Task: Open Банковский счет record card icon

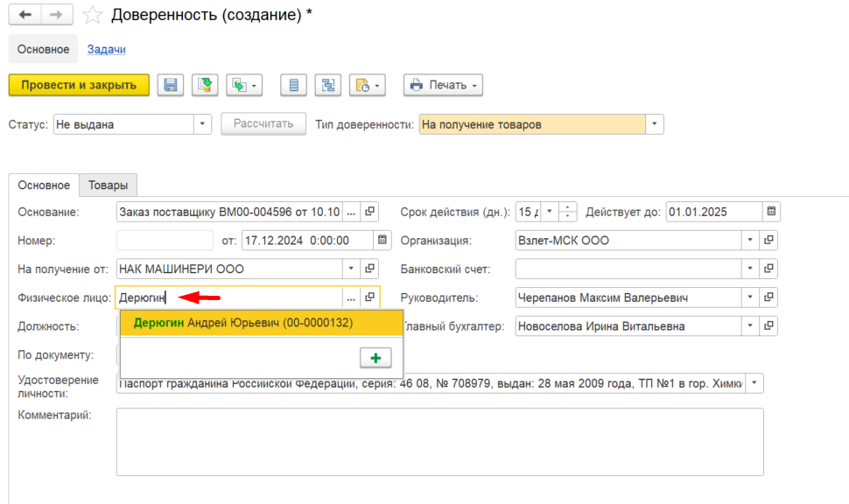Action: pos(768,269)
